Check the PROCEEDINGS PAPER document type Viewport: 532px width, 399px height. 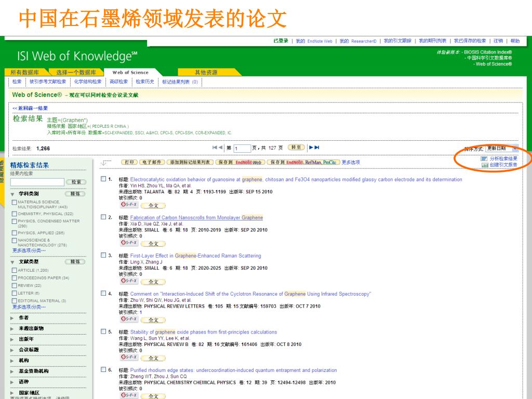click(14, 278)
